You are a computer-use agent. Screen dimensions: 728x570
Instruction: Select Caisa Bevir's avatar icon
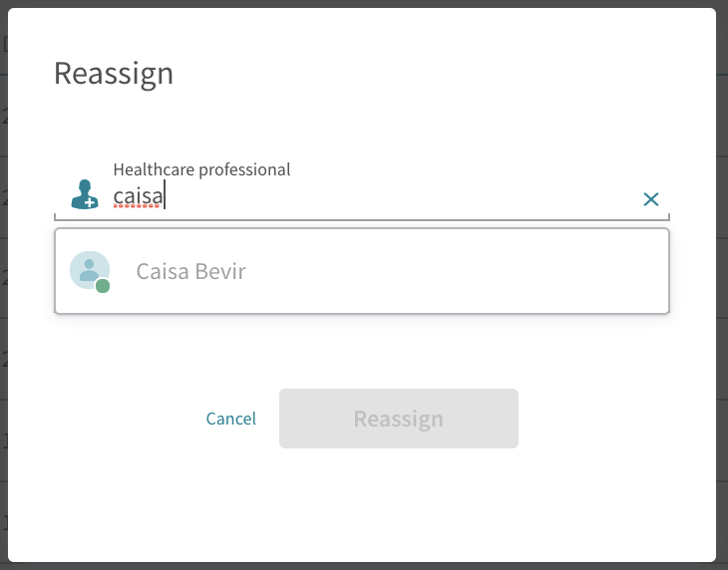(90, 270)
